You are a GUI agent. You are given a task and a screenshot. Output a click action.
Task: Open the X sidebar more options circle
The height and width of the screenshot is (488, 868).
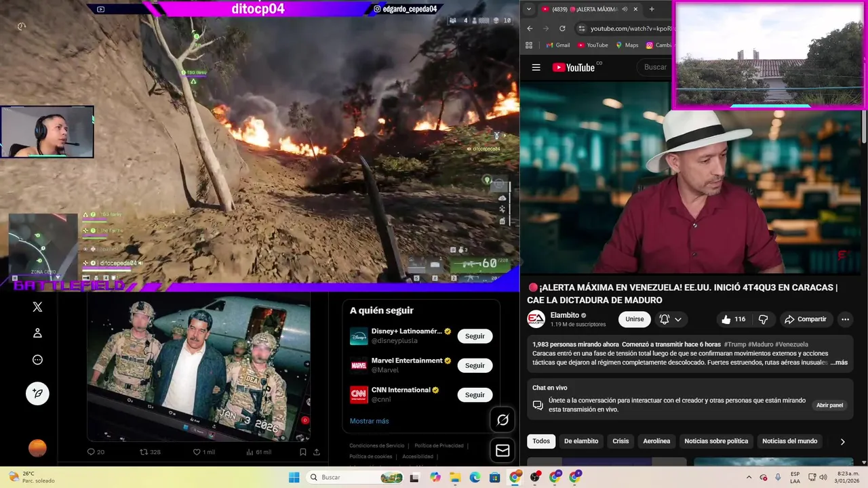click(x=37, y=360)
